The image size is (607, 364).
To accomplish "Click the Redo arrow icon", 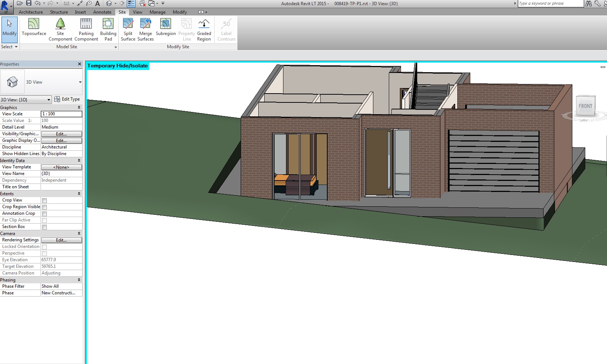I will tap(50, 3).
